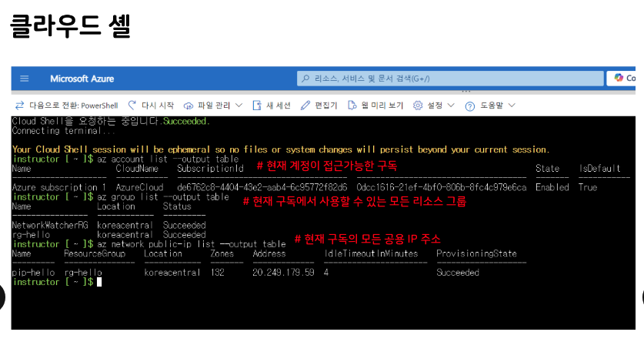
Task: Click 'koreacentral' in the pip-hello row
Action: point(172,273)
